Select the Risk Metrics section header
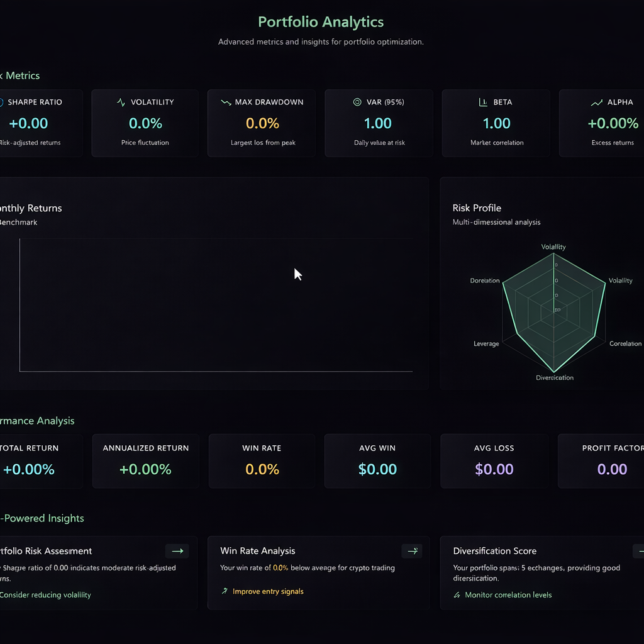Image resolution: width=644 pixels, height=644 pixels. [x=19, y=75]
